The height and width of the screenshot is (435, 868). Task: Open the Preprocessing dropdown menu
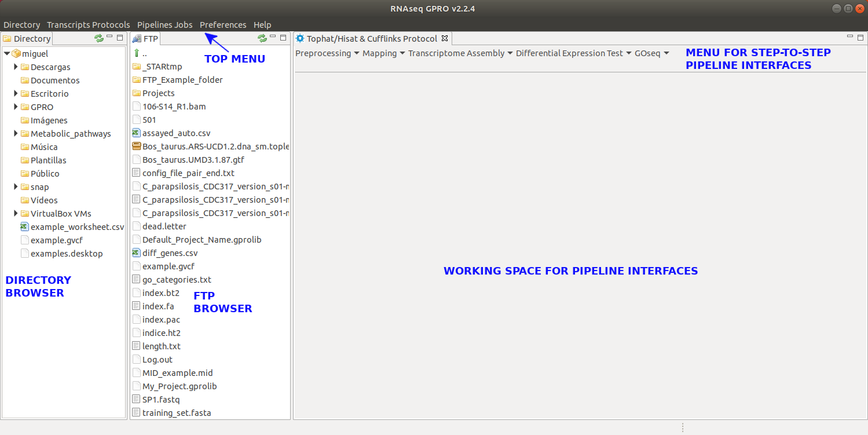[327, 53]
